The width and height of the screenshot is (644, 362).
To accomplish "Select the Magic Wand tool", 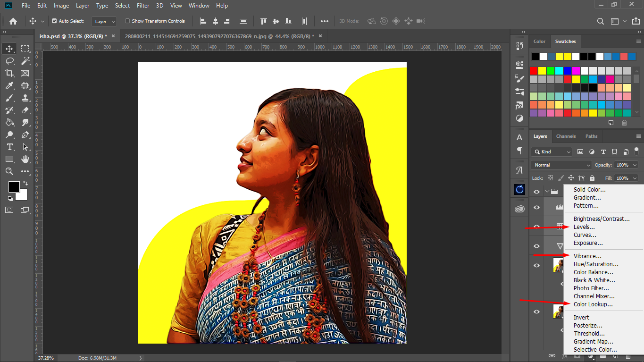I will pyautogui.click(x=25, y=61).
